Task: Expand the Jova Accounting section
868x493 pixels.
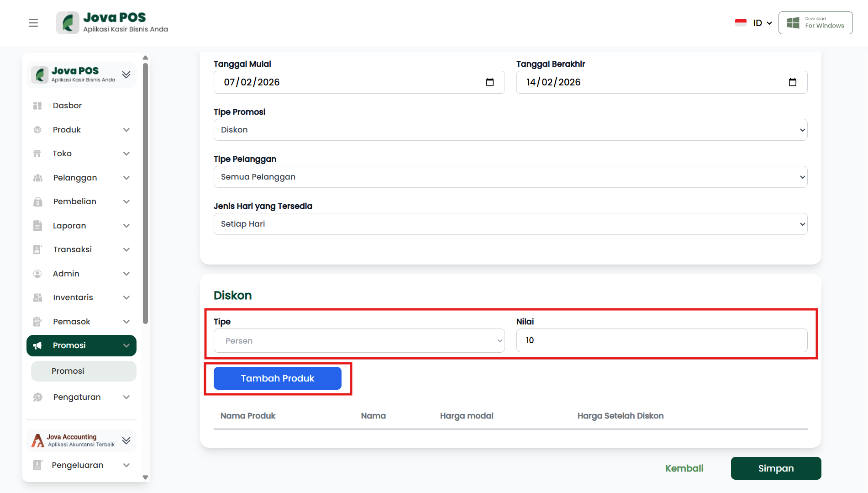Action: pos(126,440)
